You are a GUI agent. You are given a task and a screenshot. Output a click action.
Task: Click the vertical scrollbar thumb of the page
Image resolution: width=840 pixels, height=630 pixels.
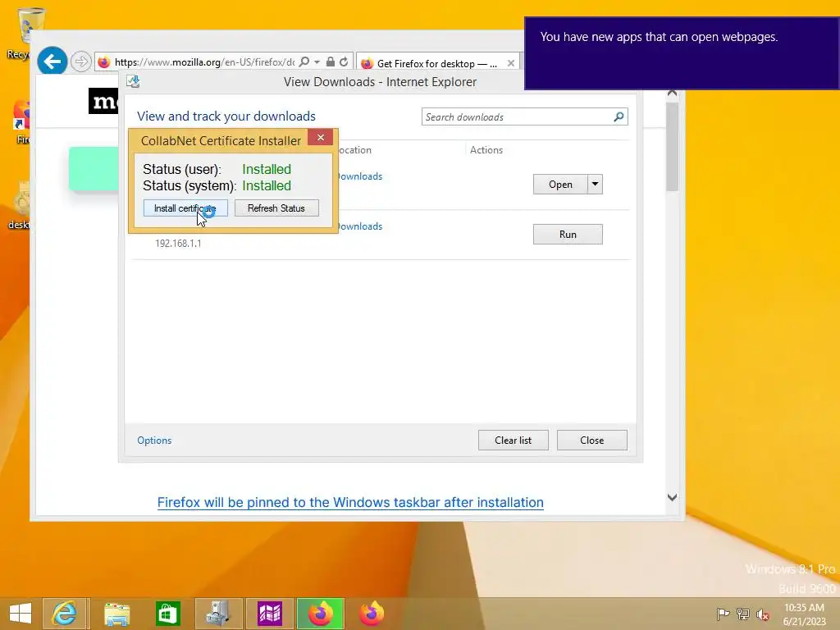[x=673, y=146]
